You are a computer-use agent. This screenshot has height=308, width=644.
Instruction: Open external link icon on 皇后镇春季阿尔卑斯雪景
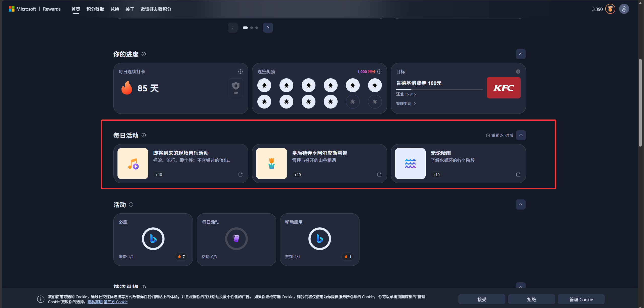[379, 175]
